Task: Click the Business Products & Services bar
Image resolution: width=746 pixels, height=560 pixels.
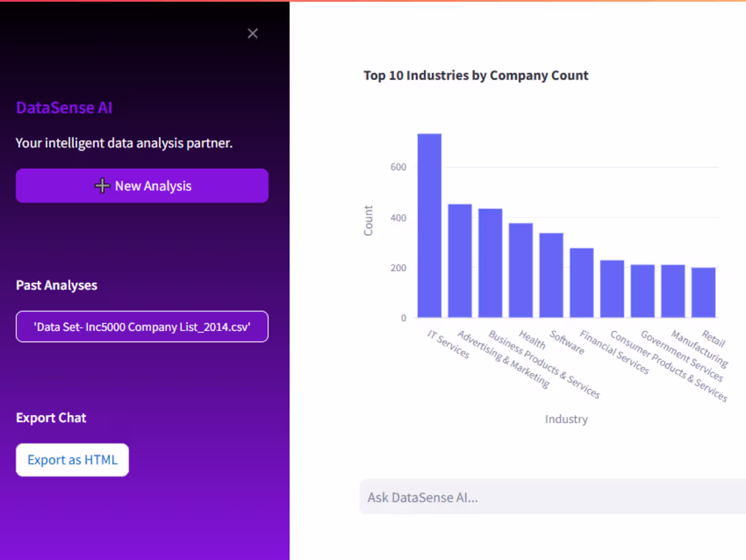Action: [490, 263]
